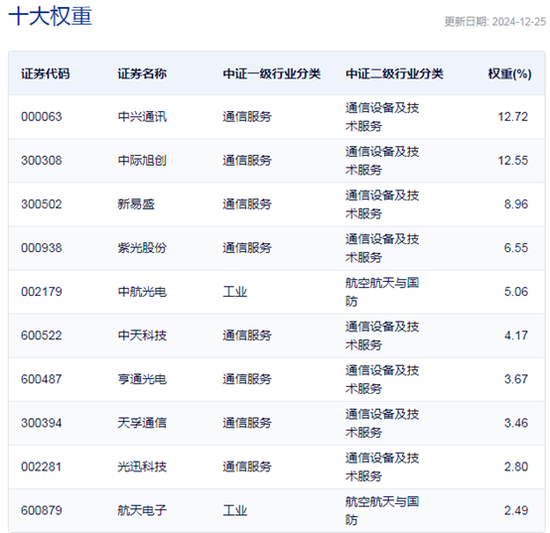Click the weight value 12.55
The width and height of the screenshot is (550, 533).
pyautogui.click(x=513, y=160)
